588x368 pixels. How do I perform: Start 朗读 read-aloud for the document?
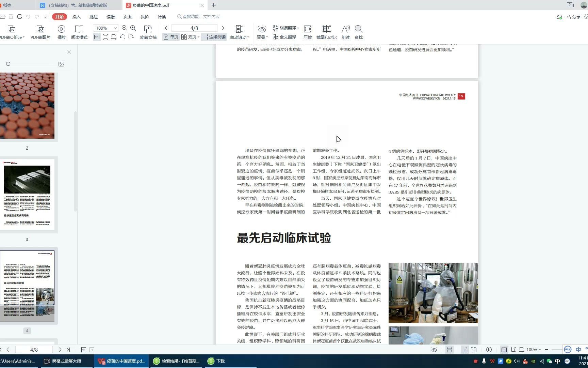(x=345, y=32)
